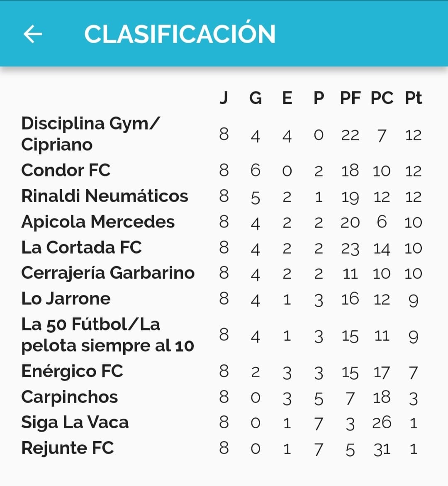Tap the back arrow icon
The height and width of the screenshot is (486, 448).
(x=33, y=34)
